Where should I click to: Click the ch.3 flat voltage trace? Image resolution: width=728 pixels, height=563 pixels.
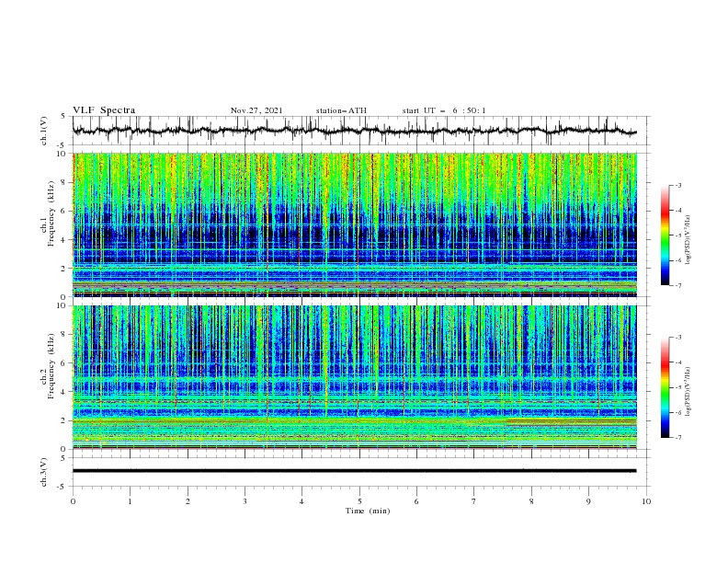point(354,471)
